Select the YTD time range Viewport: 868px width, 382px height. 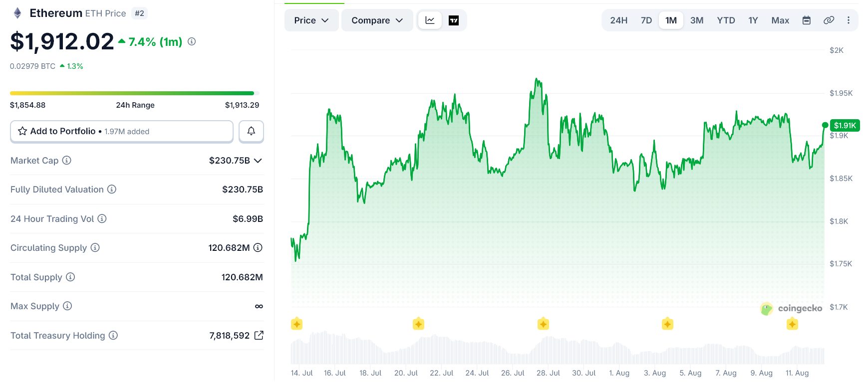click(x=726, y=20)
